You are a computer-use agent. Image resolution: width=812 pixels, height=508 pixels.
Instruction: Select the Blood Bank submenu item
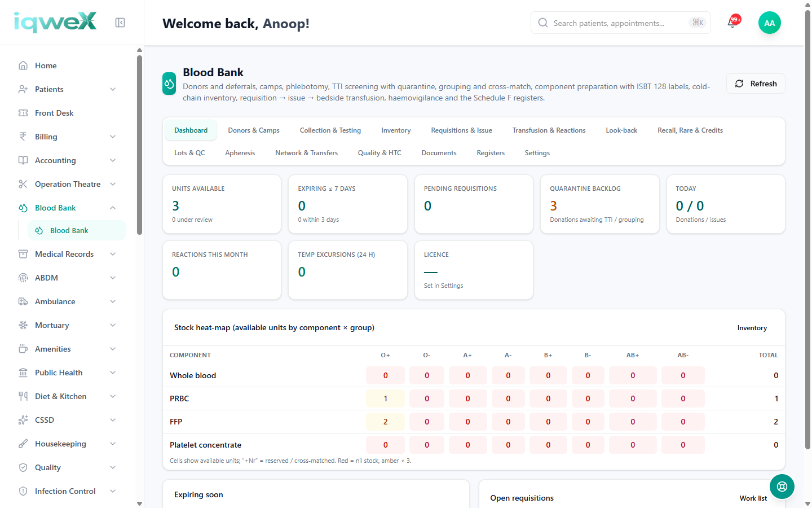tap(77, 230)
